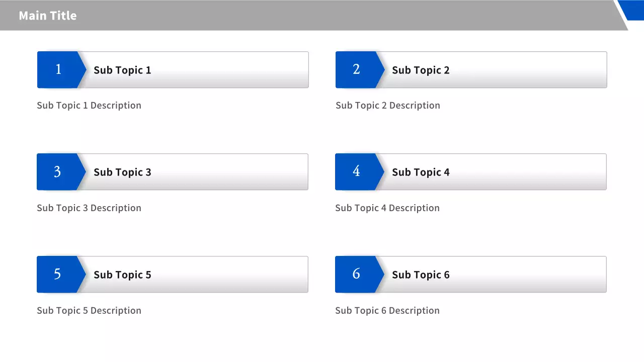This screenshot has width=644, height=362.
Task: Click the blue number 2 arrow badge
Action: point(357,69)
